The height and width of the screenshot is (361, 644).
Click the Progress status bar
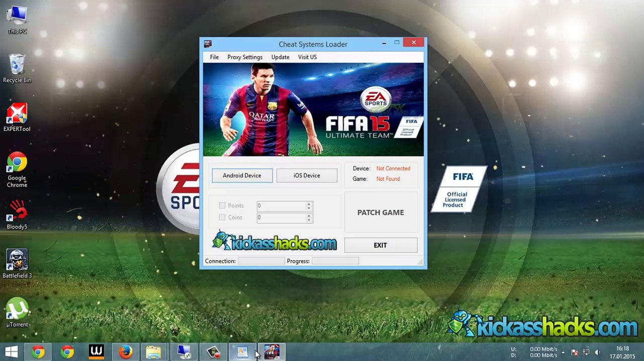pos(335,261)
